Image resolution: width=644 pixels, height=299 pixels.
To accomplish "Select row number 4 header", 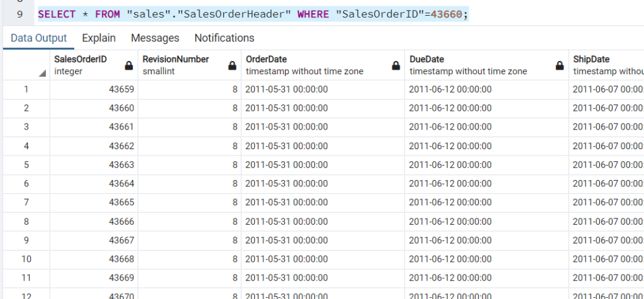I will (x=26, y=146).
